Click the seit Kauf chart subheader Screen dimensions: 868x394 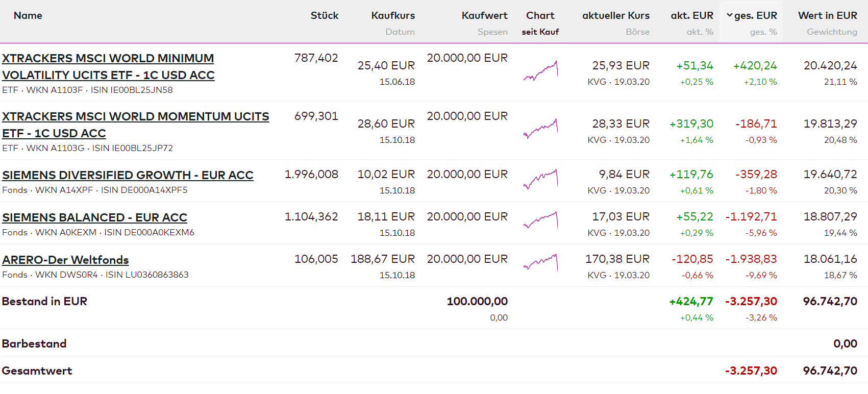point(540,32)
